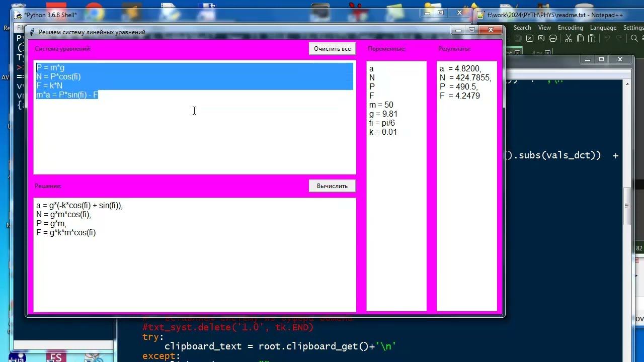Click inside the equation system input box
The height and width of the screenshot is (362, 644).
(195, 118)
